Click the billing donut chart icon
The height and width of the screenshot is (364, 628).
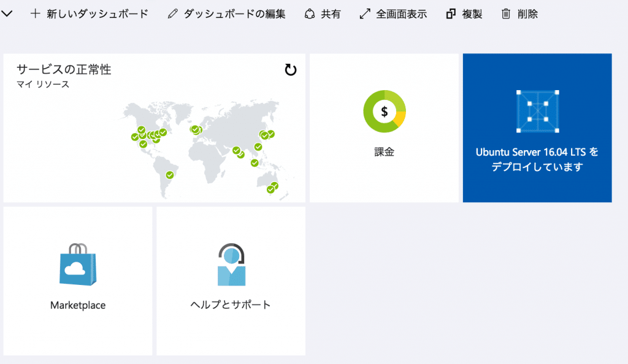(385, 111)
